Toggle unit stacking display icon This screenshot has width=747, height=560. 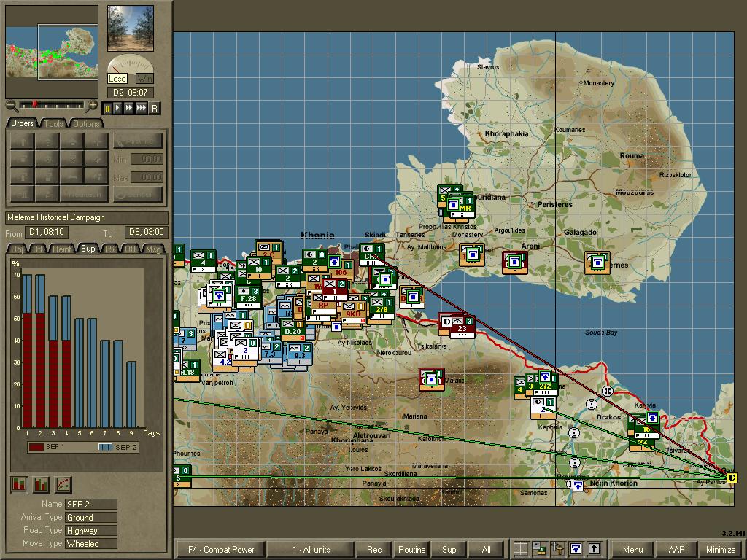pyautogui.click(x=539, y=549)
